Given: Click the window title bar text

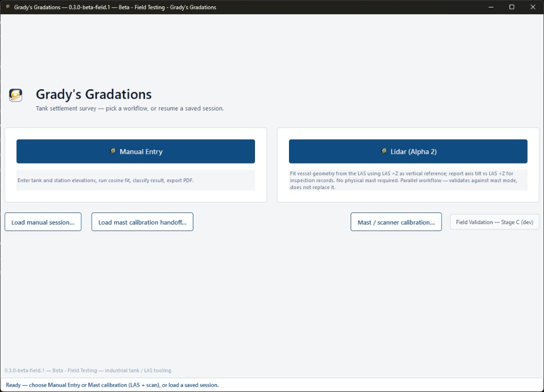Looking at the screenshot, I should [115, 7].
